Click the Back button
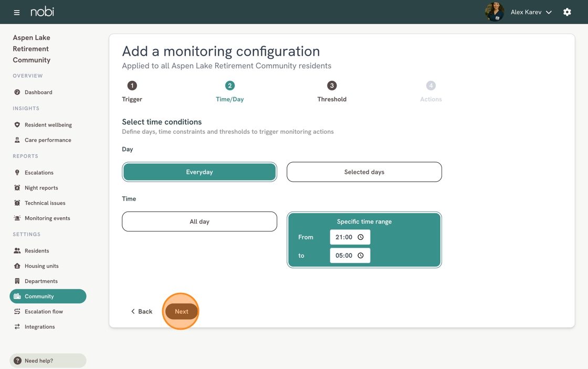Image resolution: width=588 pixels, height=369 pixels. 141,312
